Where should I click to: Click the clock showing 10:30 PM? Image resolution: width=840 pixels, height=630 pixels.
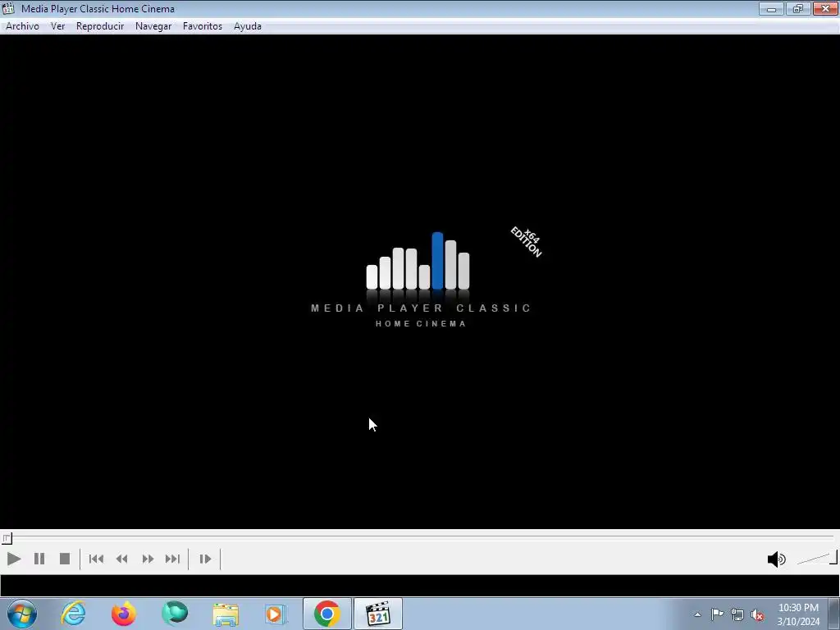798,614
